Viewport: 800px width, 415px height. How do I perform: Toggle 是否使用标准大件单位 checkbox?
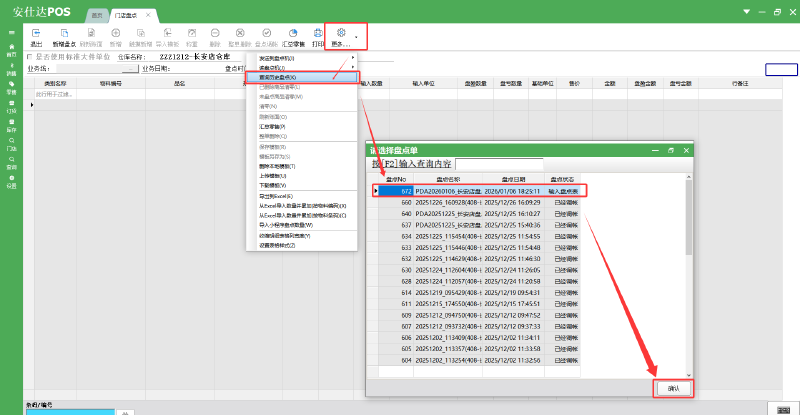point(29,57)
